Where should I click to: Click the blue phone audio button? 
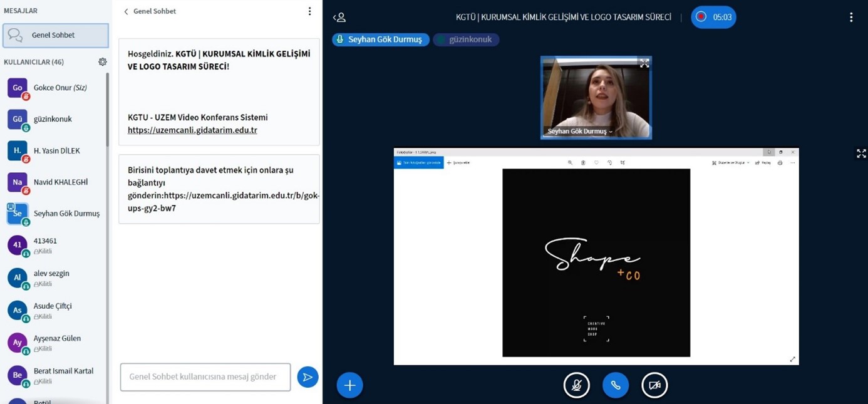(x=615, y=385)
